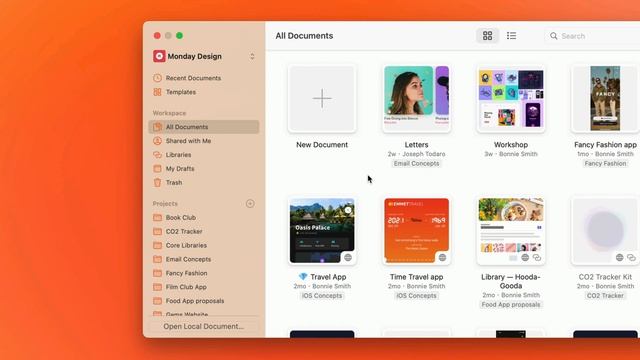This screenshot has width=640, height=360.
Task: Click globe icon on Time Travel app thumbnail
Action: pos(442,258)
